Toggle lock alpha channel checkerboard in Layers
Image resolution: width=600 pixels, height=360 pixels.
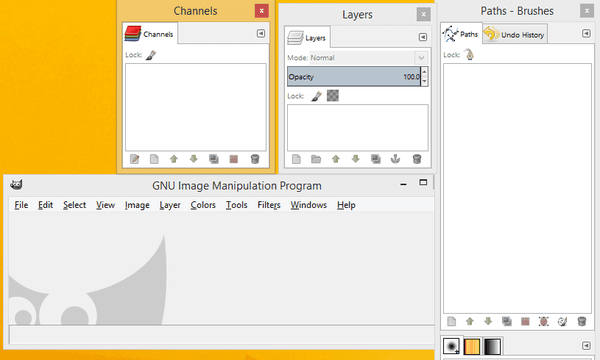[x=333, y=96]
